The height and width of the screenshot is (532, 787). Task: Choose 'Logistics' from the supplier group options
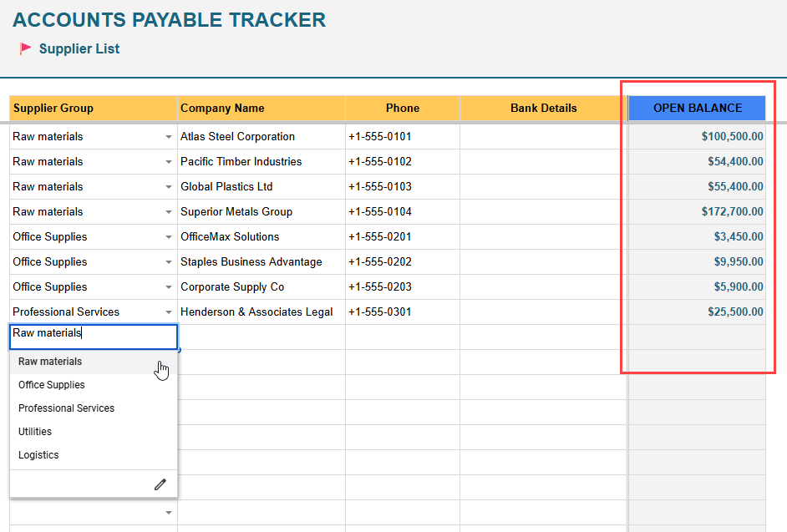point(37,455)
